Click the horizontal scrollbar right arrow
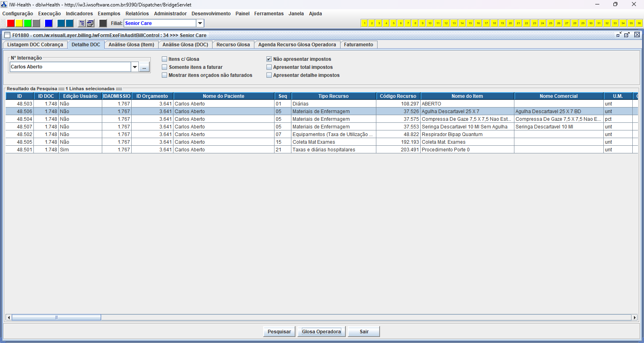644x343 pixels. 635,318
